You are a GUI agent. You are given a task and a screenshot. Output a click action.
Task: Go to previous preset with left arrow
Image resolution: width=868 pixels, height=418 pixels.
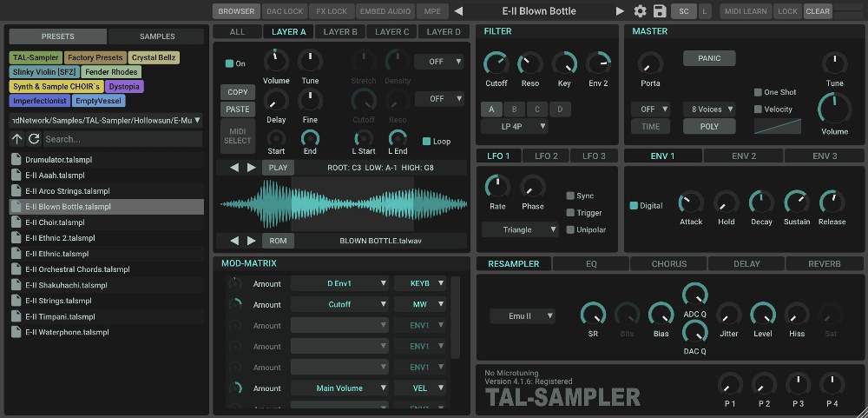coord(459,11)
